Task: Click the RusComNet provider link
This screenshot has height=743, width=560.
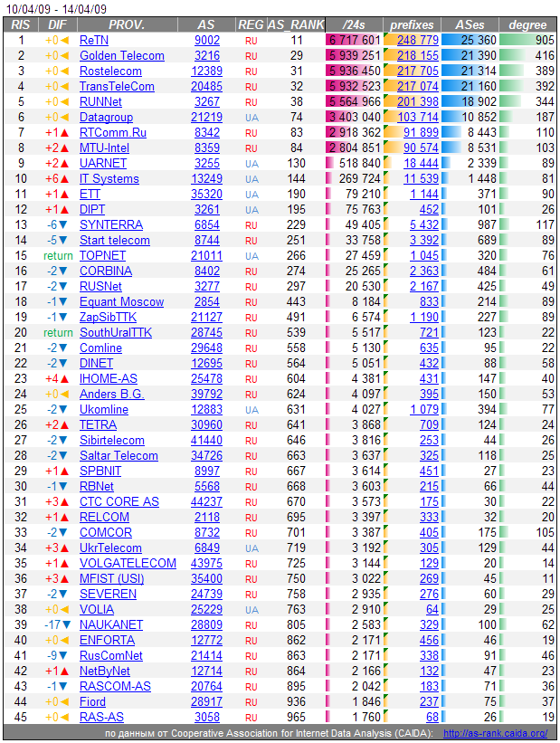Action: tap(111, 656)
